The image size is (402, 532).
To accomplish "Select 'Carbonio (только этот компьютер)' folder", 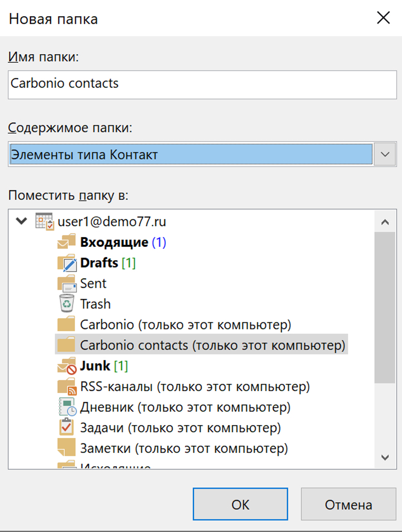I will coord(185,325).
